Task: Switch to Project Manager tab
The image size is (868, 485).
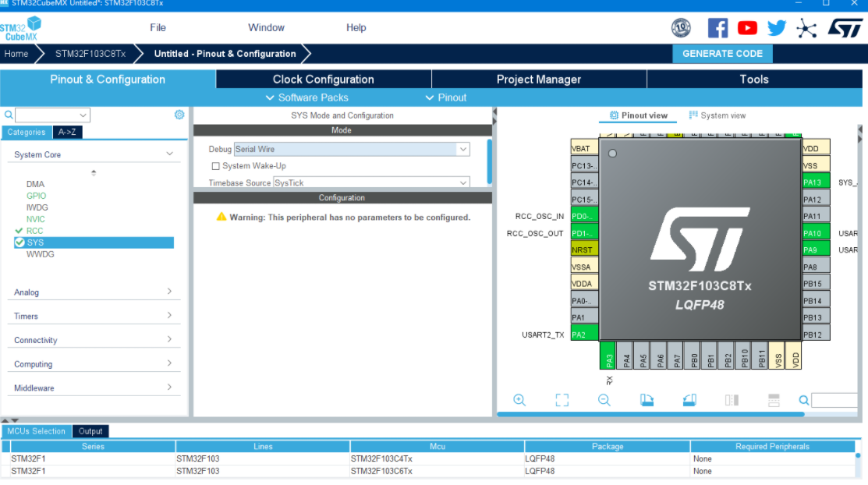Action: 539,80
